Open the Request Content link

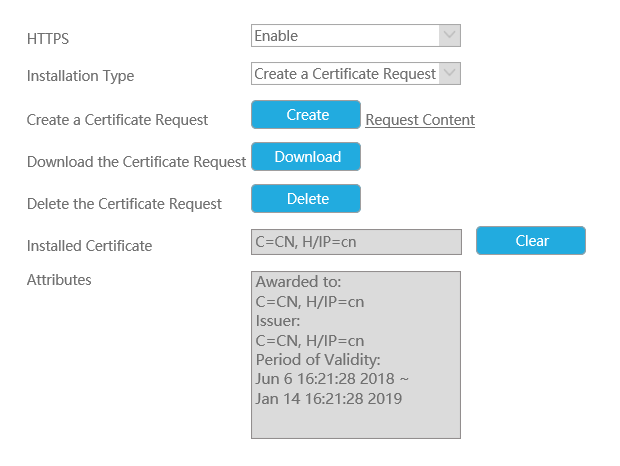[420, 120]
